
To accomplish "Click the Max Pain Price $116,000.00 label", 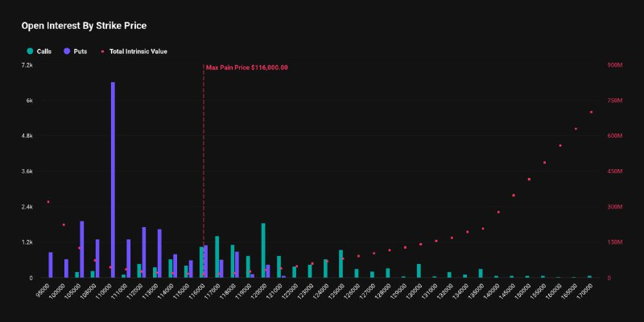I will pyautogui.click(x=247, y=68).
